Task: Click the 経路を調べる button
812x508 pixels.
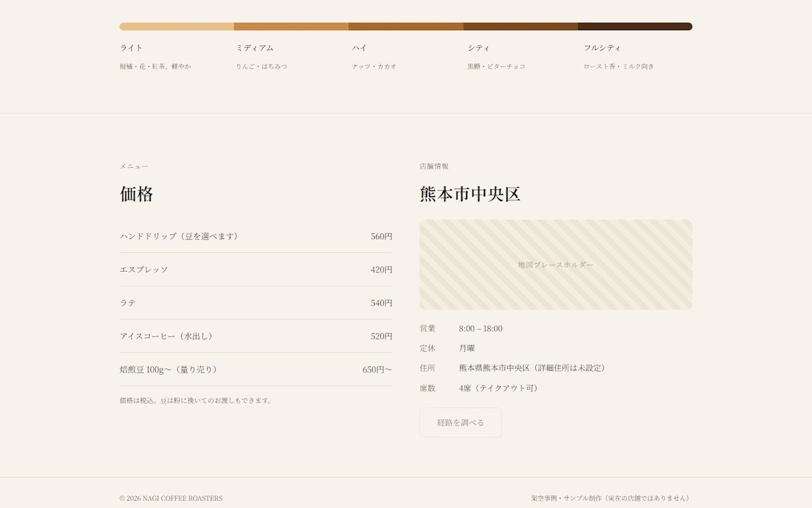Action: [x=461, y=423]
